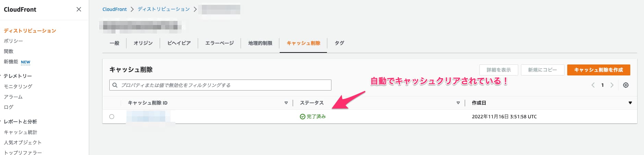Sort by ステータス column arrow

(x=458, y=103)
